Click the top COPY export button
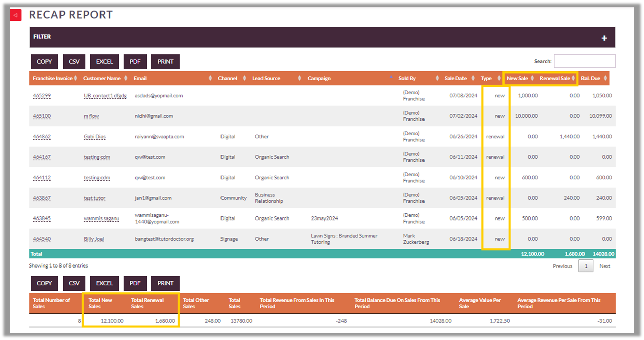 [x=44, y=62]
